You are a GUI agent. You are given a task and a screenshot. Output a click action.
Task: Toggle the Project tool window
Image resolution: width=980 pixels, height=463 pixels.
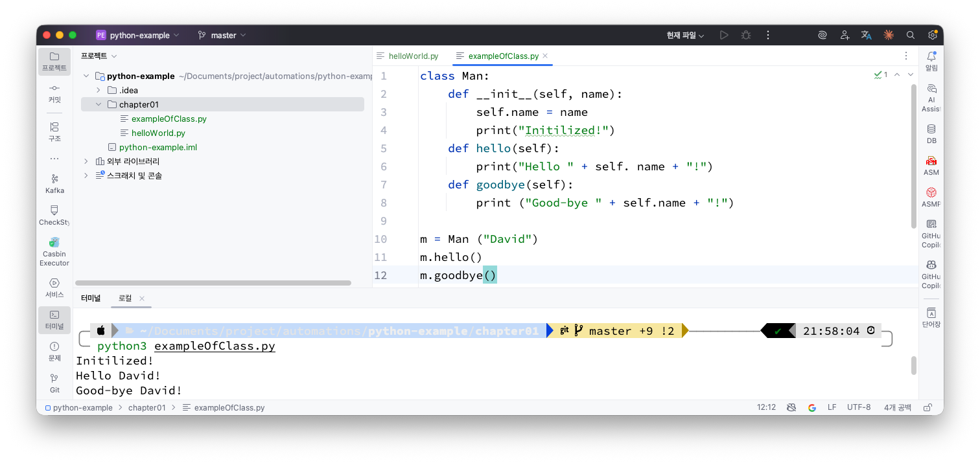[x=54, y=62]
